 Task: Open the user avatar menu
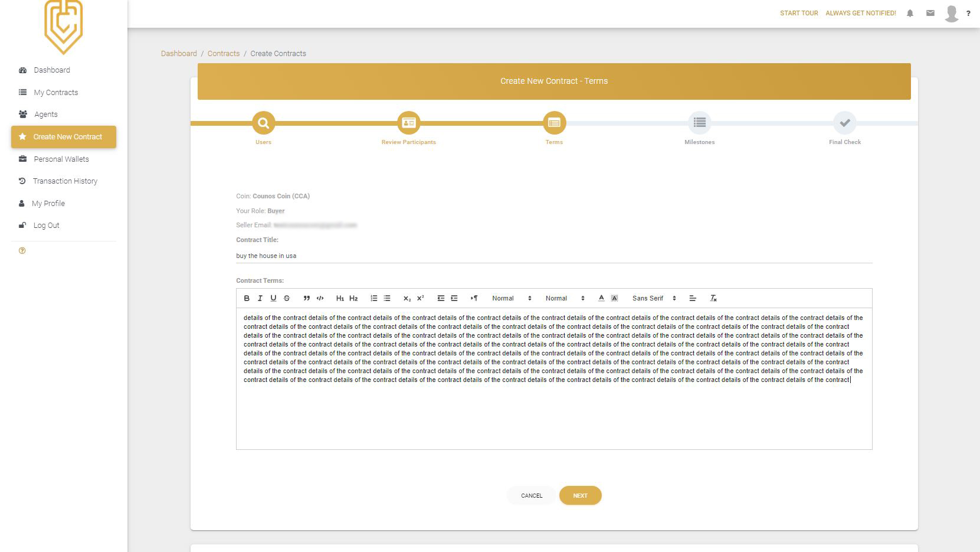tap(951, 13)
